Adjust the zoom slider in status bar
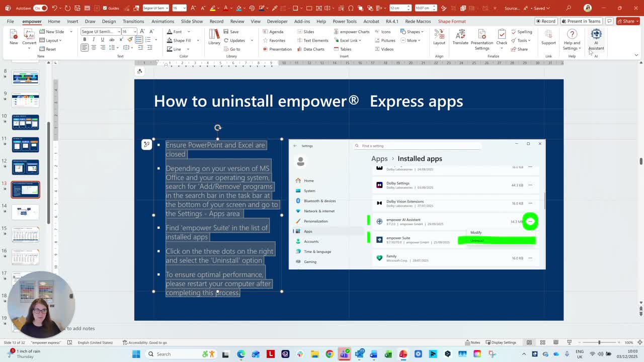The image size is (644, 362). pos(599,342)
